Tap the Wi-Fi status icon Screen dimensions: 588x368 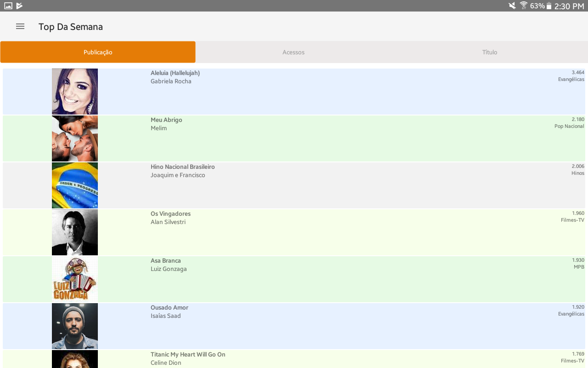[x=524, y=6]
